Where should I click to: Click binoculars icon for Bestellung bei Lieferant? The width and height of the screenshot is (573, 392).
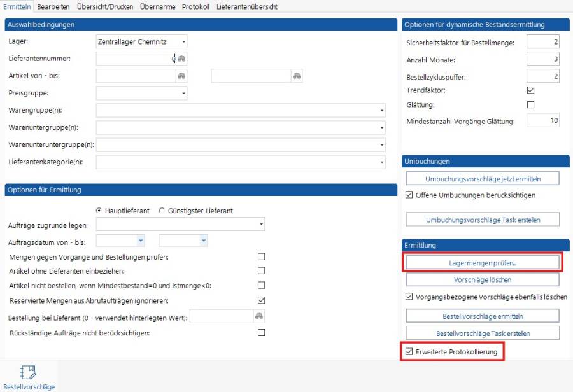[x=259, y=316]
